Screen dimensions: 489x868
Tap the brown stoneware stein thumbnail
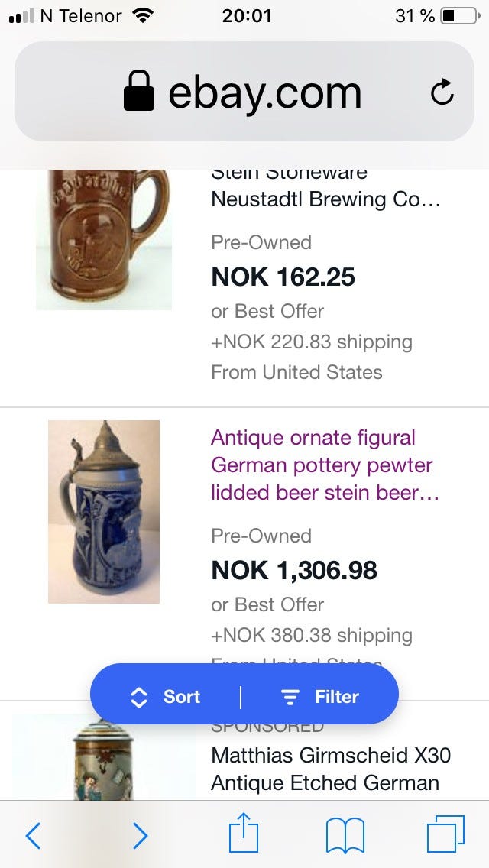click(x=103, y=238)
